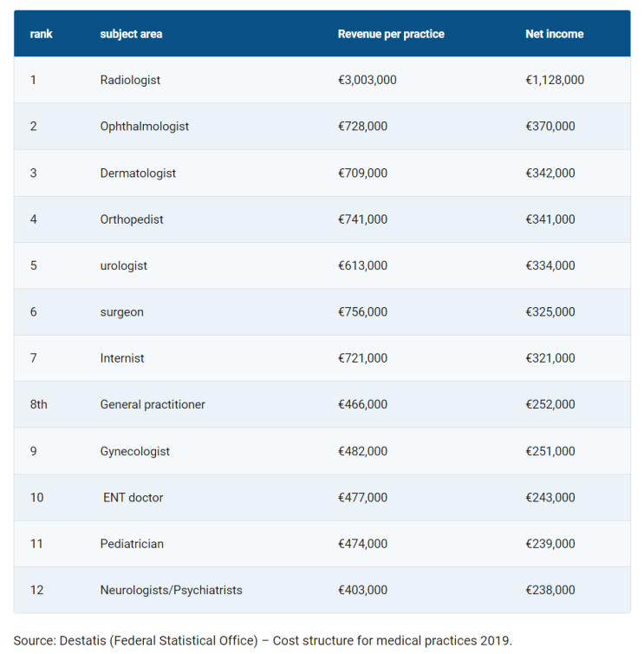This screenshot has width=644, height=654.
Task: Click the 'Revenue per practice' column header
Action: point(391,34)
